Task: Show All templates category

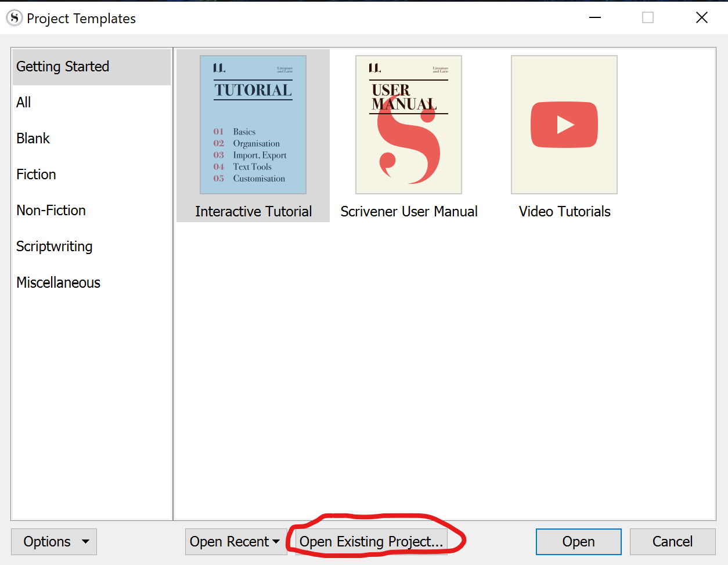Action: [x=24, y=103]
